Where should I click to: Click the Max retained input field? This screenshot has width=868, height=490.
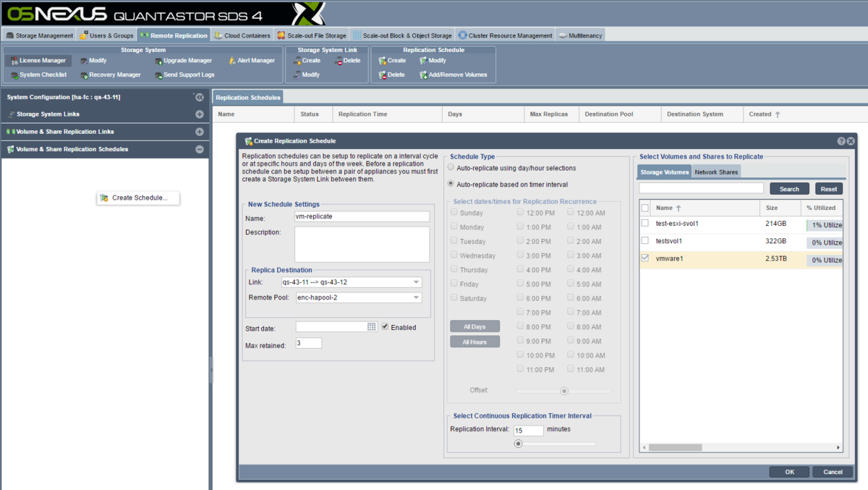(308, 343)
